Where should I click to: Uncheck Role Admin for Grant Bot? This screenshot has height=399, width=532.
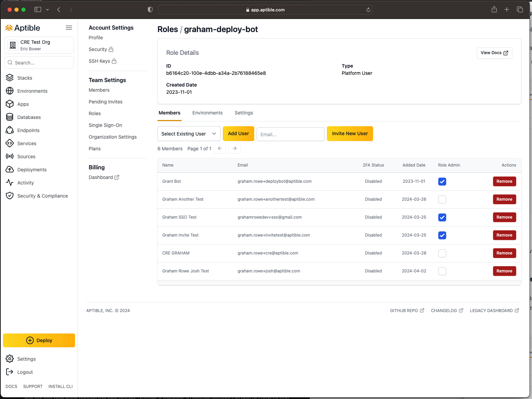tap(442, 181)
